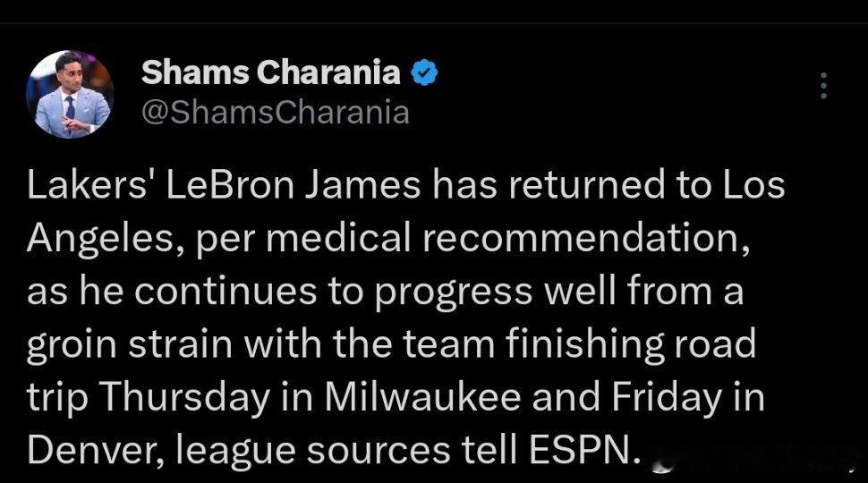Click the word "Milwaukee" in the tweet
Viewport: 868px width, 483px height.
(422, 397)
